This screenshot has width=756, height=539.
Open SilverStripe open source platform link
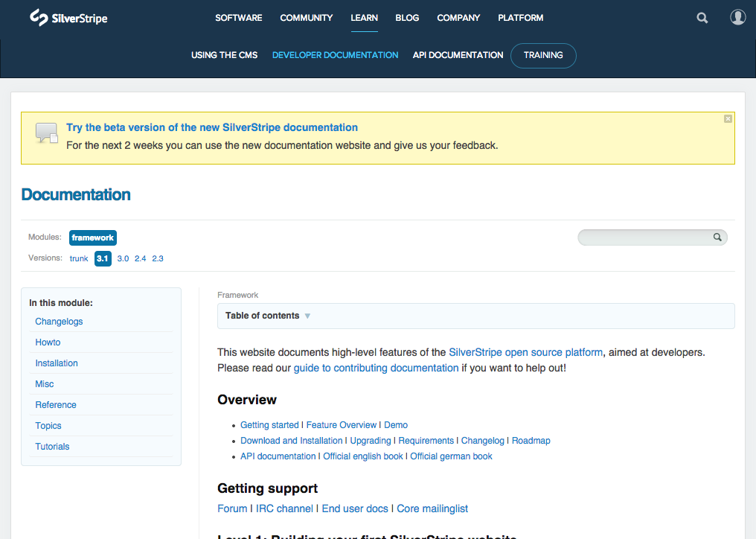click(x=525, y=352)
